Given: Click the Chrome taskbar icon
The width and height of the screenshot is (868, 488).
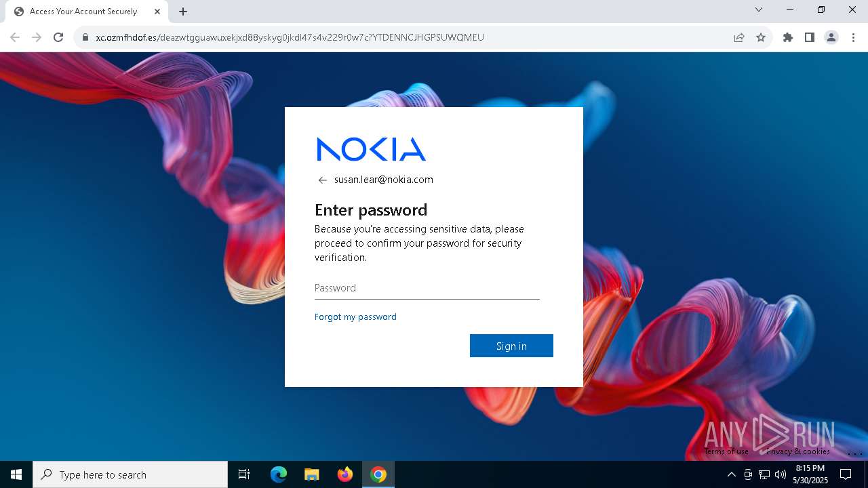Looking at the screenshot, I should click(x=378, y=474).
